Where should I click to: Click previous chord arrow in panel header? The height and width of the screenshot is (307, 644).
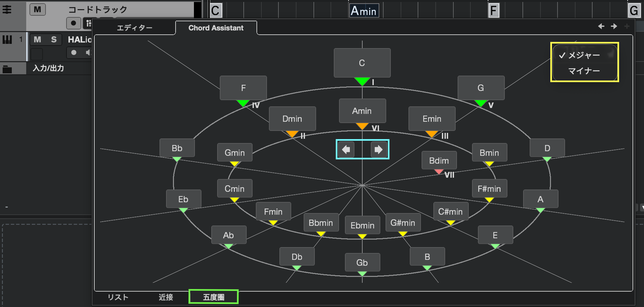(x=601, y=27)
